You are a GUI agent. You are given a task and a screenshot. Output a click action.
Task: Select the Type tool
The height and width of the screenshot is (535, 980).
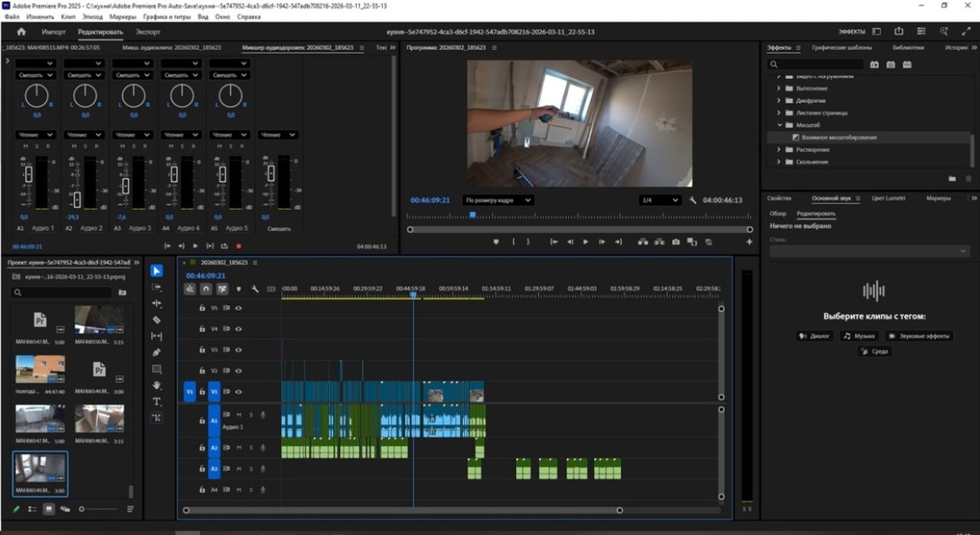point(157,401)
